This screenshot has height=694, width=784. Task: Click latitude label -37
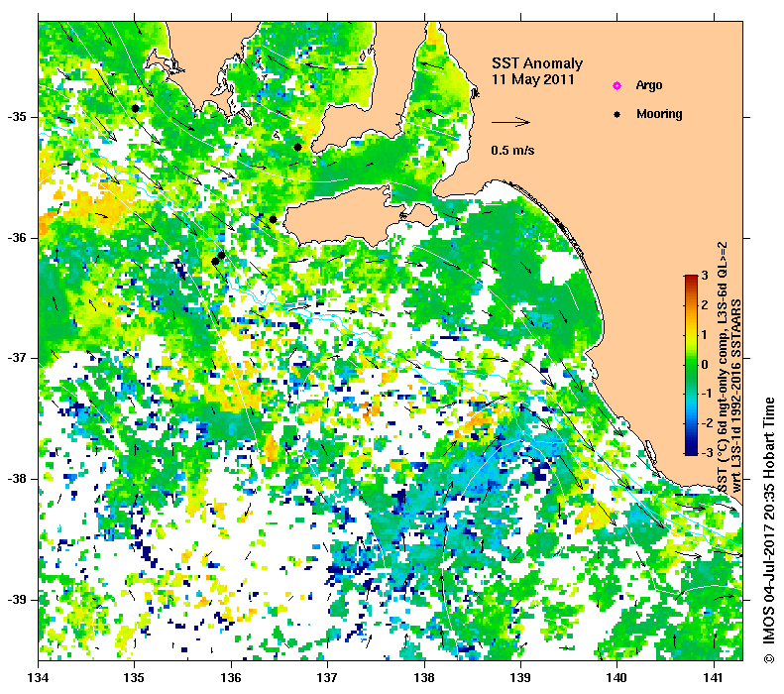tap(17, 358)
